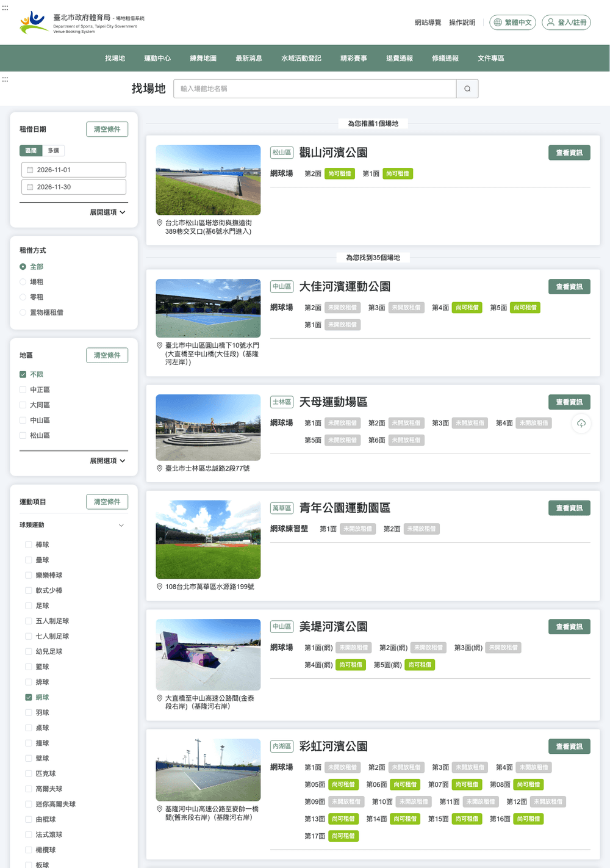Click 查看資訊 for 觀山河濱公園
610x868 pixels.
point(569,153)
